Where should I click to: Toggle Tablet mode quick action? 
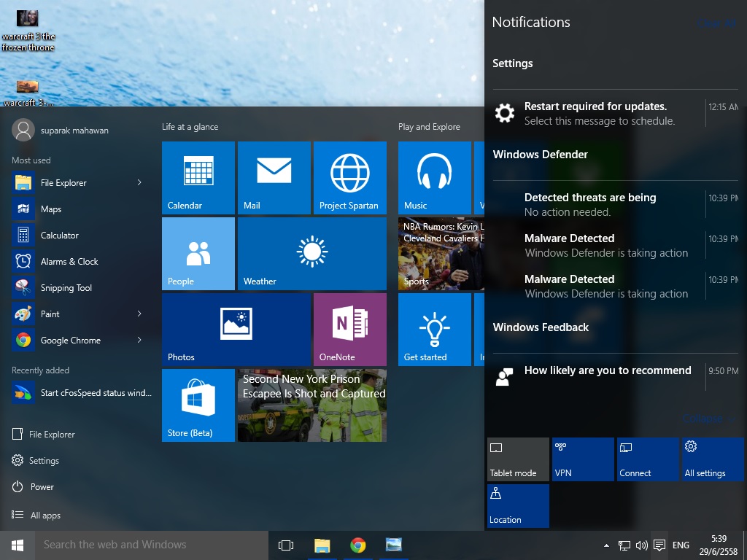pyautogui.click(x=517, y=459)
